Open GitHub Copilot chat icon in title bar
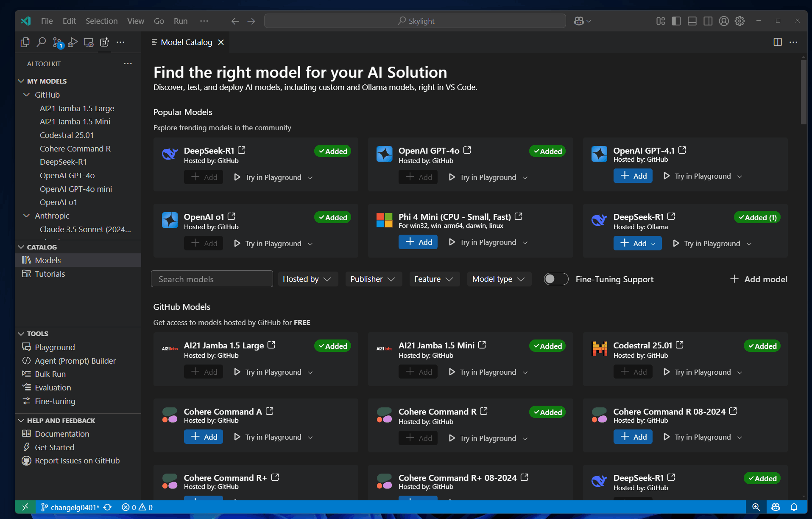This screenshot has width=812, height=519. pos(579,21)
